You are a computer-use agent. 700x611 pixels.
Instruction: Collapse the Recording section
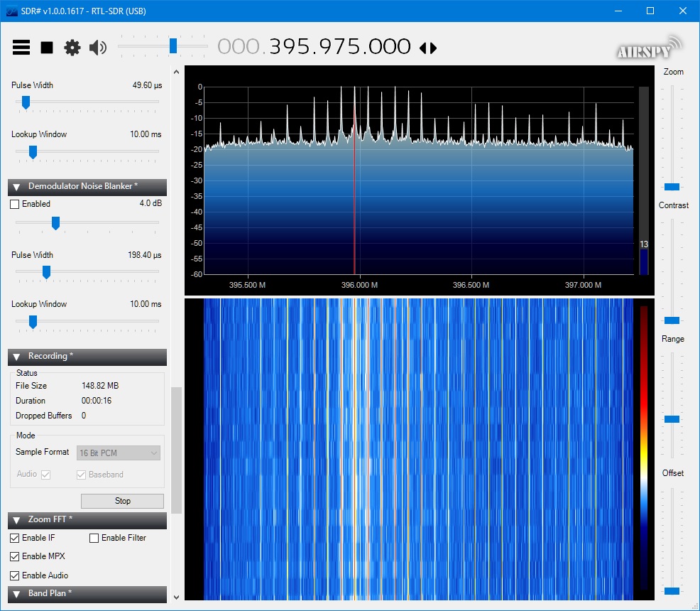[16, 357]
